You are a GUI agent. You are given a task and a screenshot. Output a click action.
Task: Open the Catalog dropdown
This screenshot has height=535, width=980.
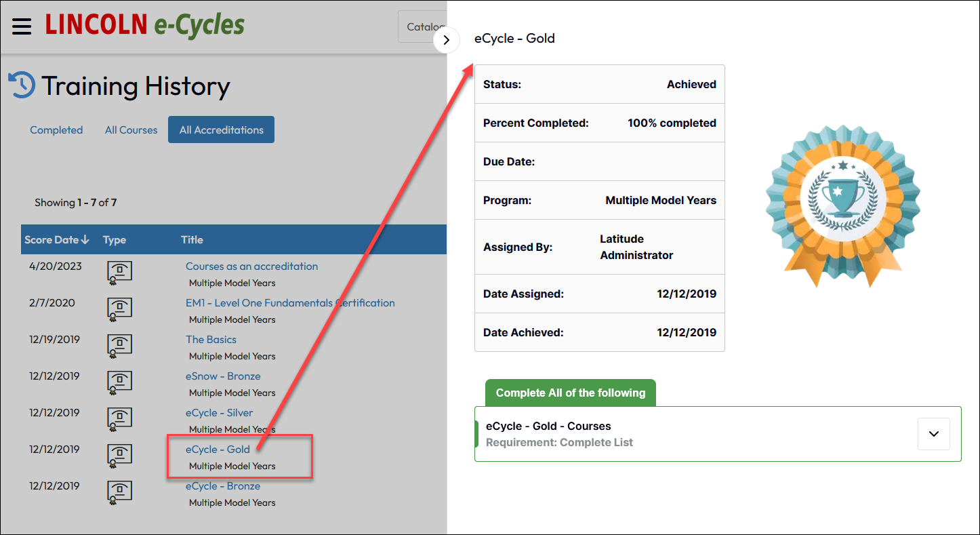(x=423, y=27)
